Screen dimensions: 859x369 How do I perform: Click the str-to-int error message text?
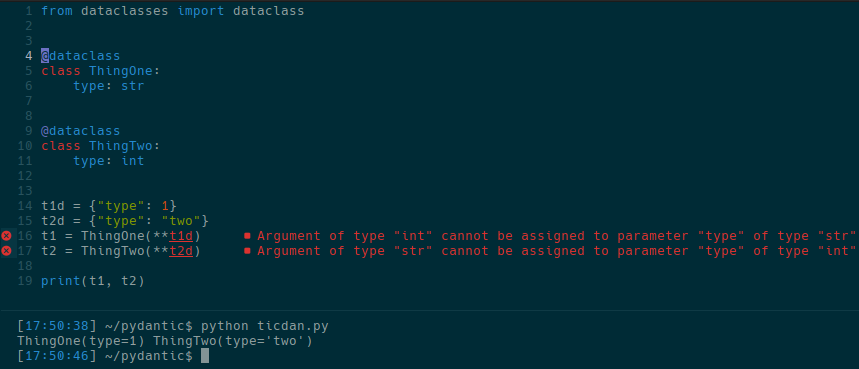pyautogui.click(x=557, y=251)
